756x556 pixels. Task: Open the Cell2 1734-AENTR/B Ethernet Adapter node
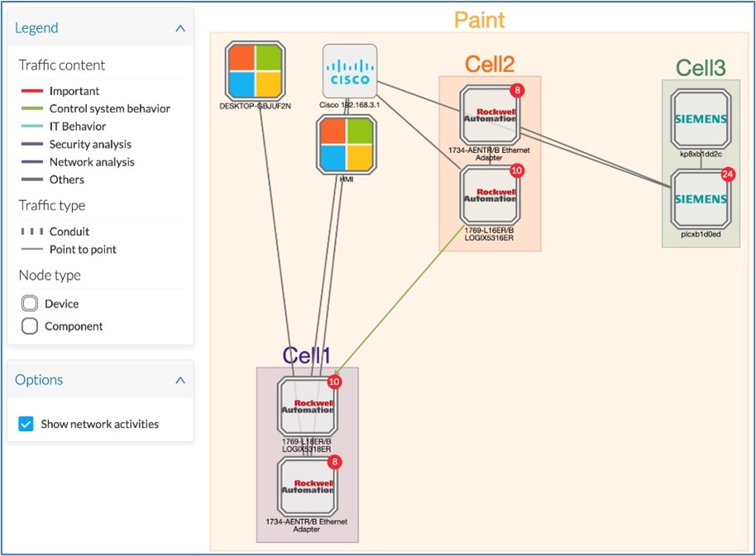click(x=490, y=115)
